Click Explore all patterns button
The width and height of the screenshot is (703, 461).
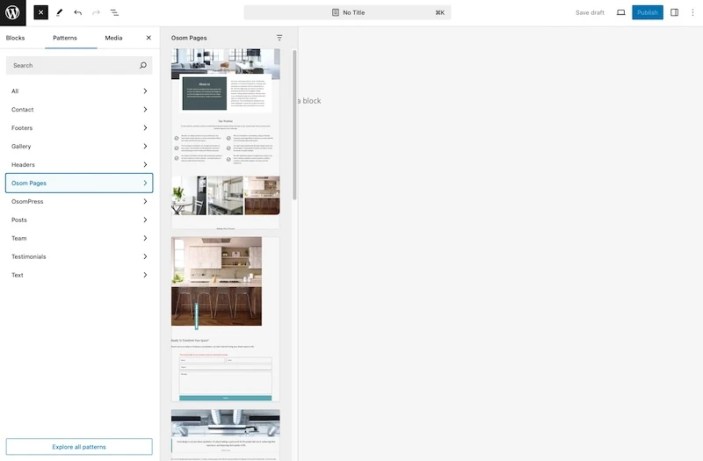point(79,446)
